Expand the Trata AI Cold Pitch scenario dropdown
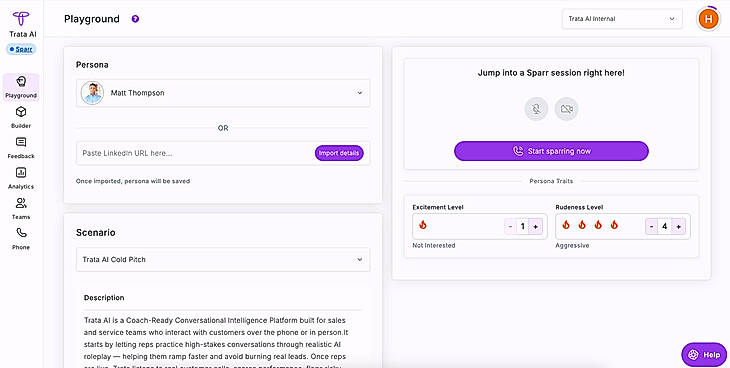This screenshot has height=368, width=730. (x=223, y=259)
